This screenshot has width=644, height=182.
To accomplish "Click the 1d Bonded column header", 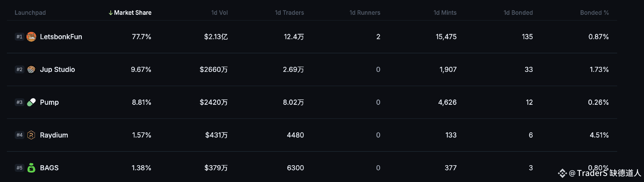I will click(518, 13).
